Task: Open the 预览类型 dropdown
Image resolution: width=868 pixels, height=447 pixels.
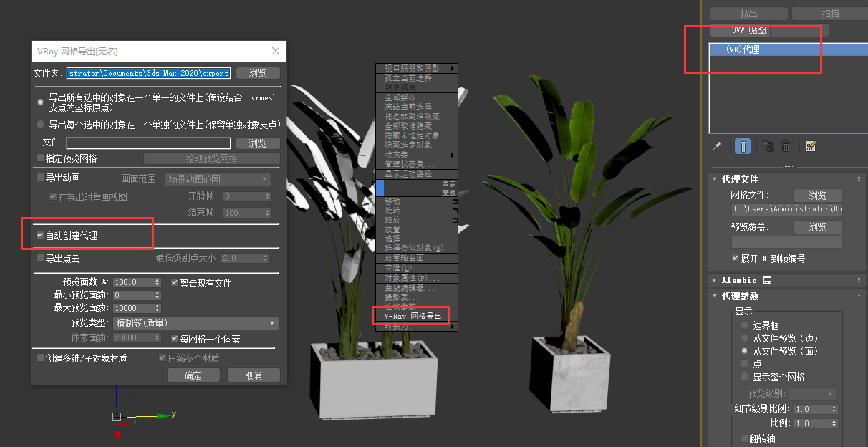Action: pyautogui.click(x=196, y=323)
